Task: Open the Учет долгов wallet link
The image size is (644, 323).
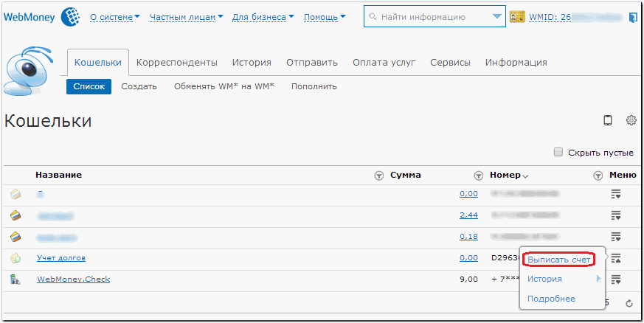Action: pos(61,258)
